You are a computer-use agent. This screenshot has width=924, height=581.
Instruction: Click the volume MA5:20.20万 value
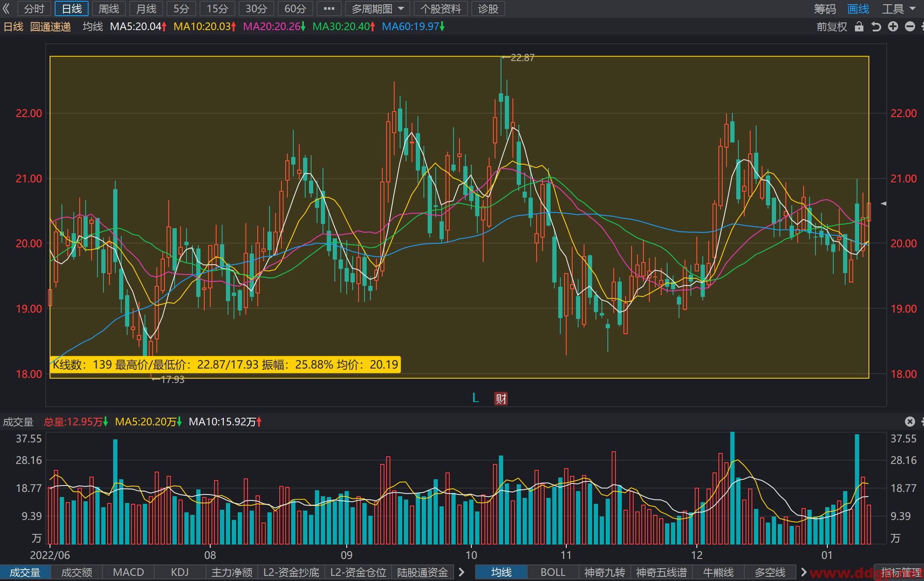coord(148,422)
